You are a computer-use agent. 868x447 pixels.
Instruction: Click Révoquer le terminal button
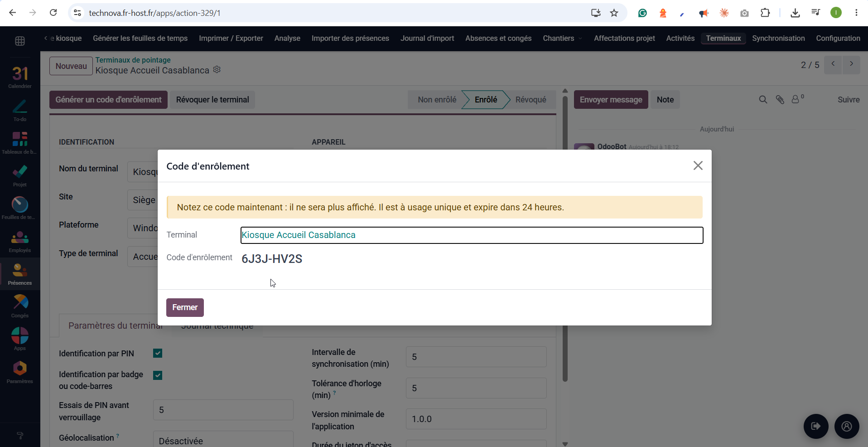(212, 100)
